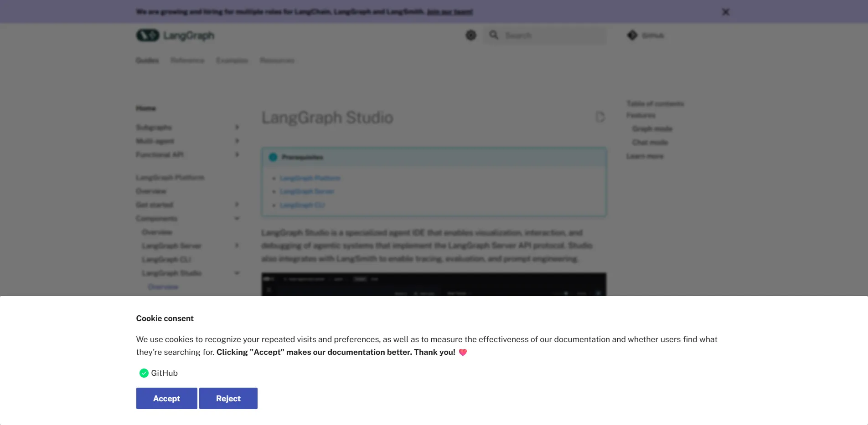Click the Home icon in the sidebar

click(146, 108)
